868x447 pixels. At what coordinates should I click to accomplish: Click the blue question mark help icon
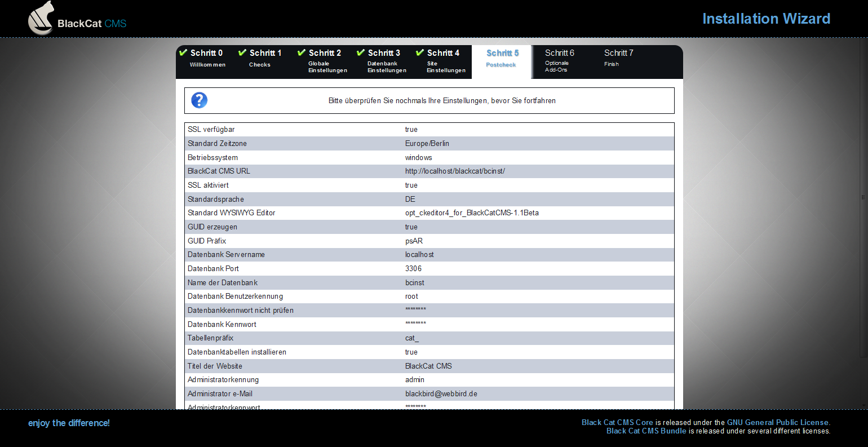(200, 100)
